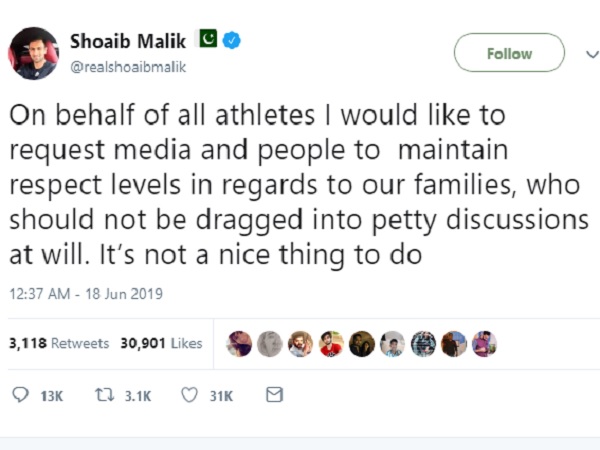The width and height of the screenshot is (600, 450).
Task: Expand the tweet options chevron
Action: [x=592, y=55]
